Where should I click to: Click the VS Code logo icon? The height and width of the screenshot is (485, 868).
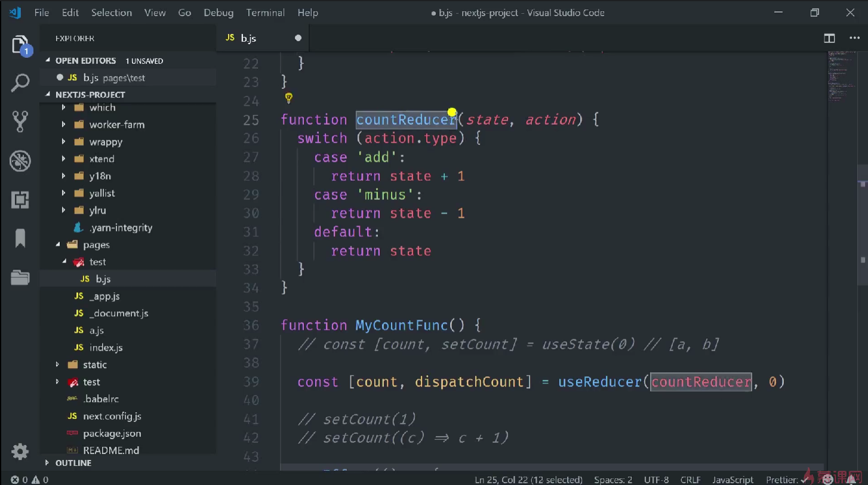coord(16,13)
